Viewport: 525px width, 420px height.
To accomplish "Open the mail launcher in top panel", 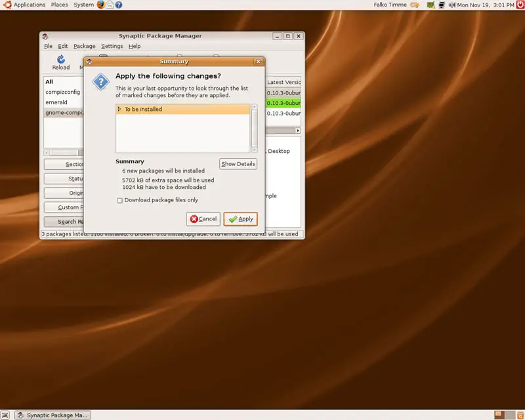I will click(x=110, y=5).
